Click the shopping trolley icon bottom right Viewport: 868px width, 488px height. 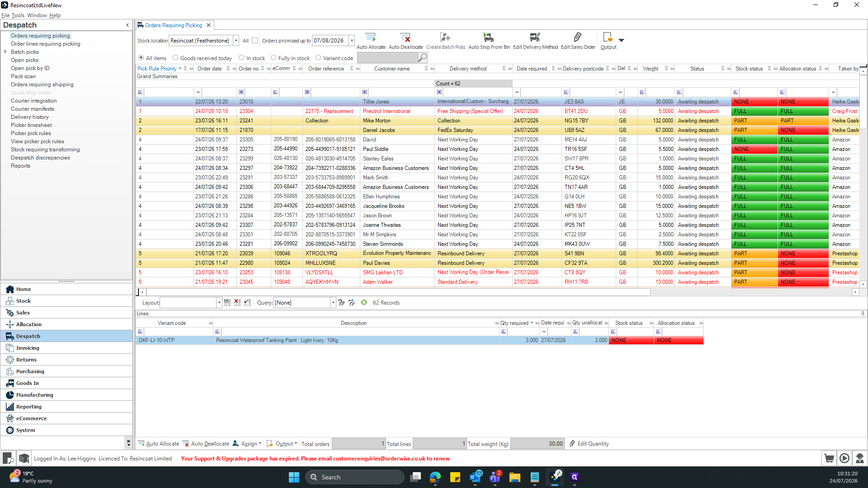pyautogui.click(x=829, y=458)
